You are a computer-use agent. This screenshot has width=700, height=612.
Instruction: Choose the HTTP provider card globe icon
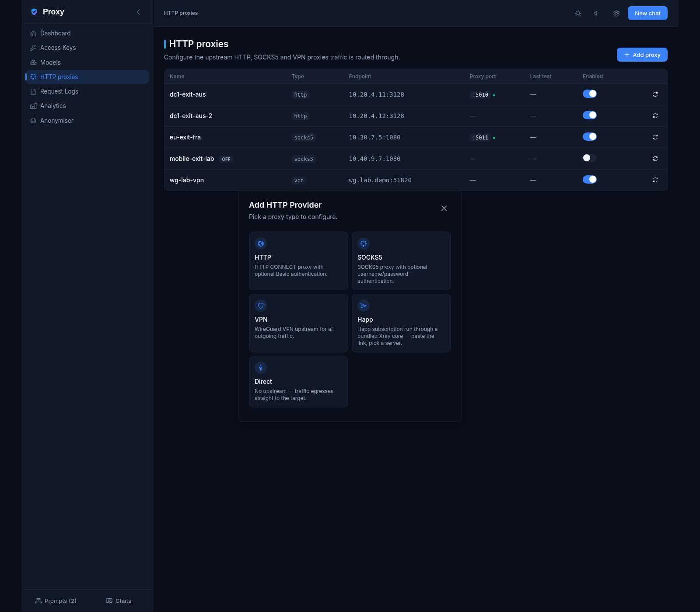pos(261,243)
